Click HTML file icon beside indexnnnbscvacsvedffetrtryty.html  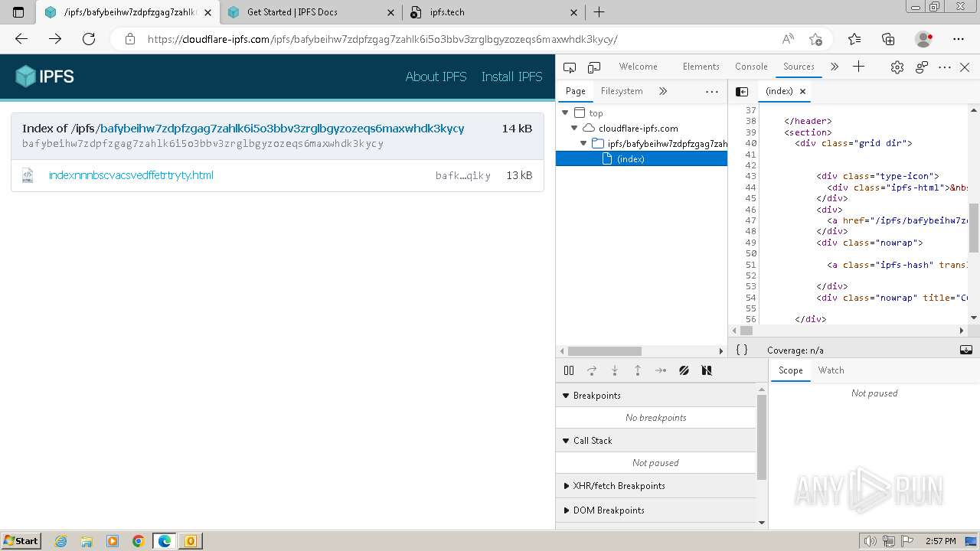click(28, 175)
